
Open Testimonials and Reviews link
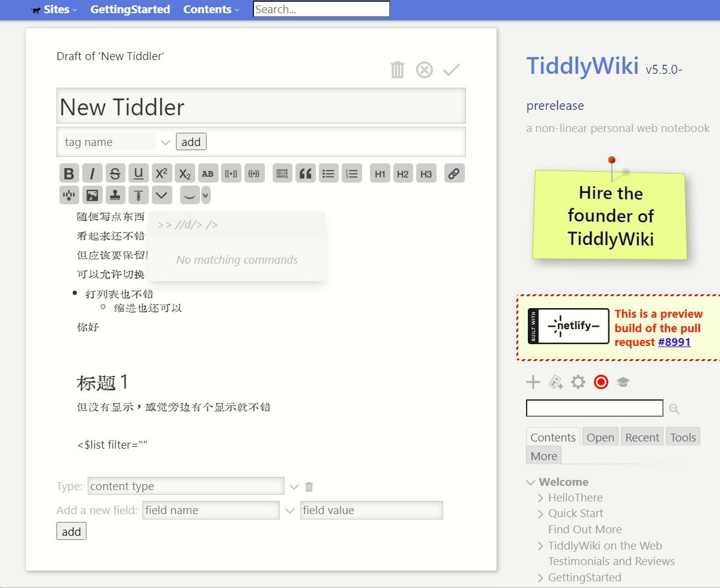(x=611, y=562)
